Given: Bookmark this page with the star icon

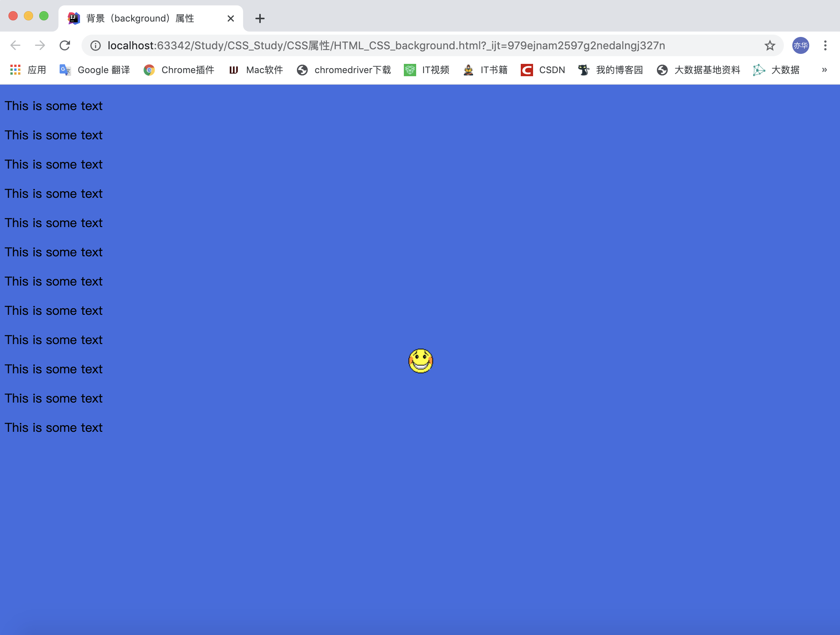Looking at the screenshot, I should point(770,46).
